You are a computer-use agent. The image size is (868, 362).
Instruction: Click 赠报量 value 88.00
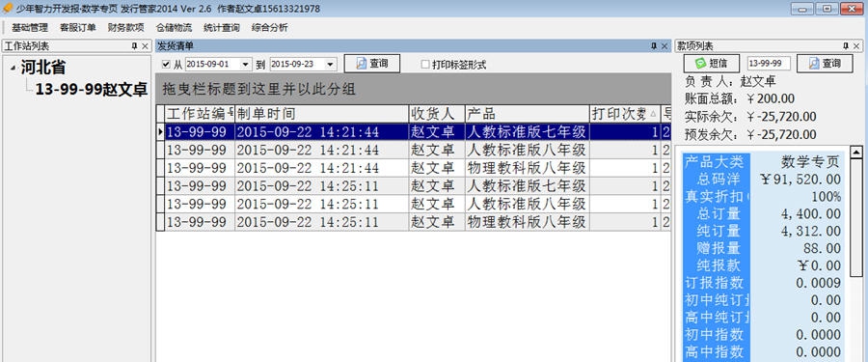822,248
